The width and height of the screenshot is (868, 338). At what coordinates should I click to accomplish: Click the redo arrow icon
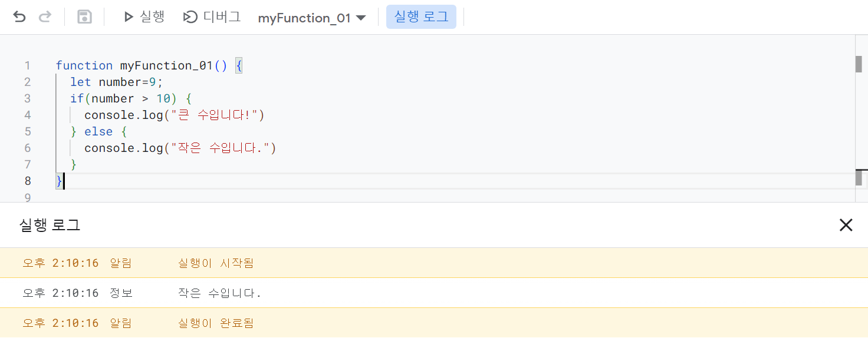click(x=45, y=17)
